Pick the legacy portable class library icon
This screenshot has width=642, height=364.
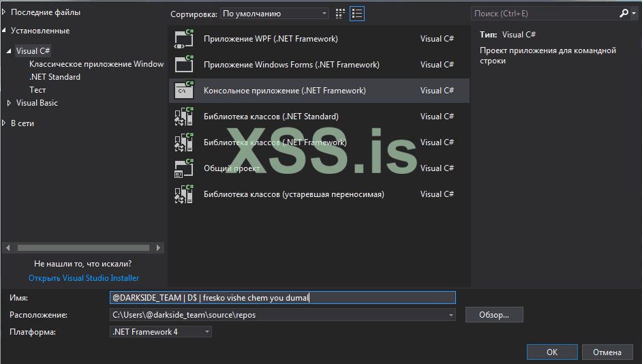point(184,194)
